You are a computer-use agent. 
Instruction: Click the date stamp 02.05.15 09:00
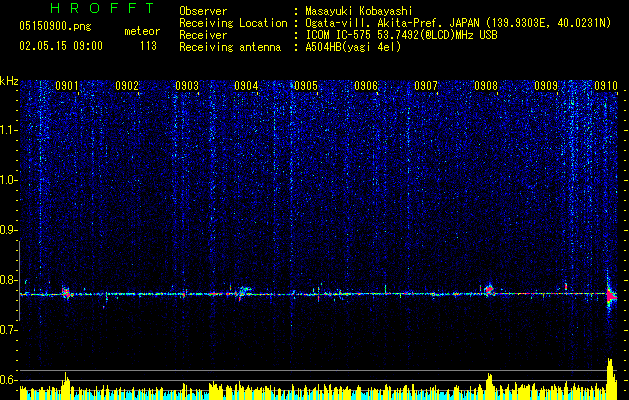point(61,46)
